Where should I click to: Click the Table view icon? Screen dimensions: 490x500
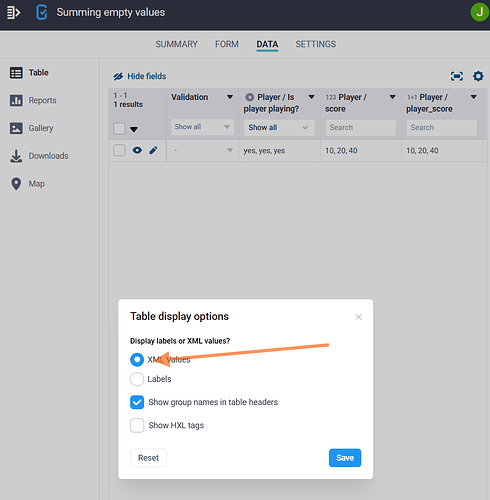click(x=16, y=73)
